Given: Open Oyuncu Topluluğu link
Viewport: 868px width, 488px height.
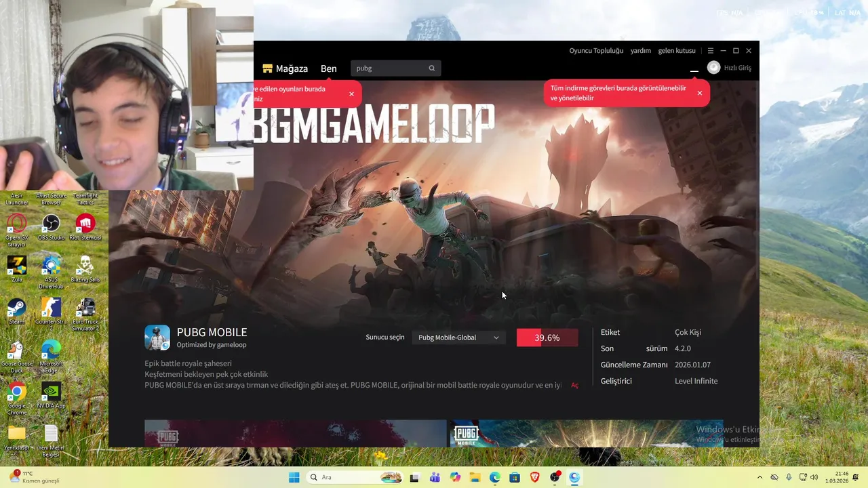Looking at the screenshot, I should coord(596,51).
